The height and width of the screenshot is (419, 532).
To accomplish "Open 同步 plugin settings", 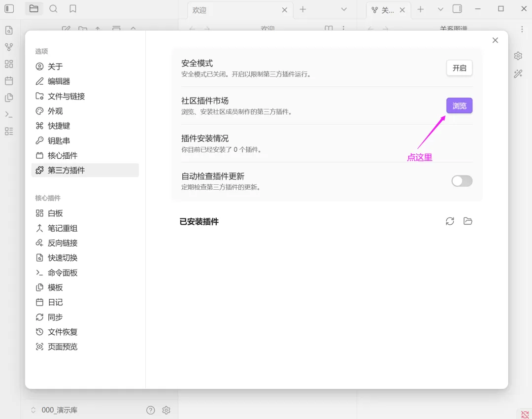I will coord(85,317).
